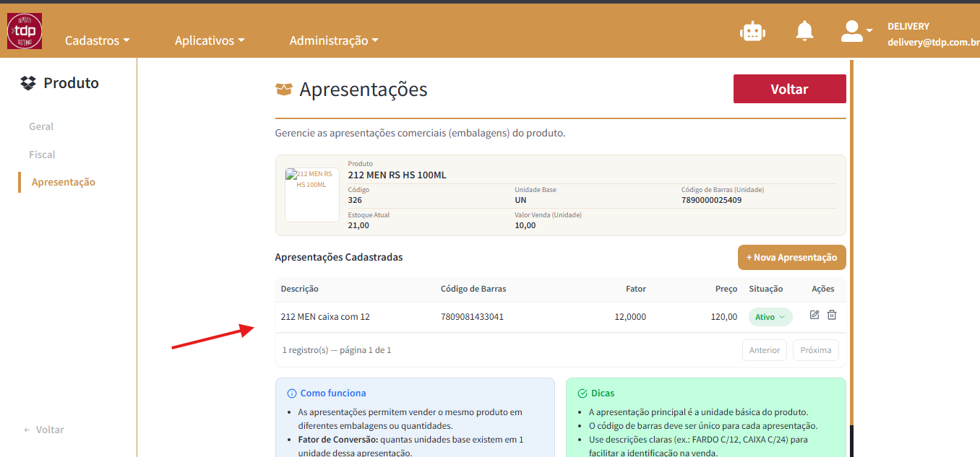Click the Valor Venda value 10,00
980x457 pixels.
tap(525, 225)
